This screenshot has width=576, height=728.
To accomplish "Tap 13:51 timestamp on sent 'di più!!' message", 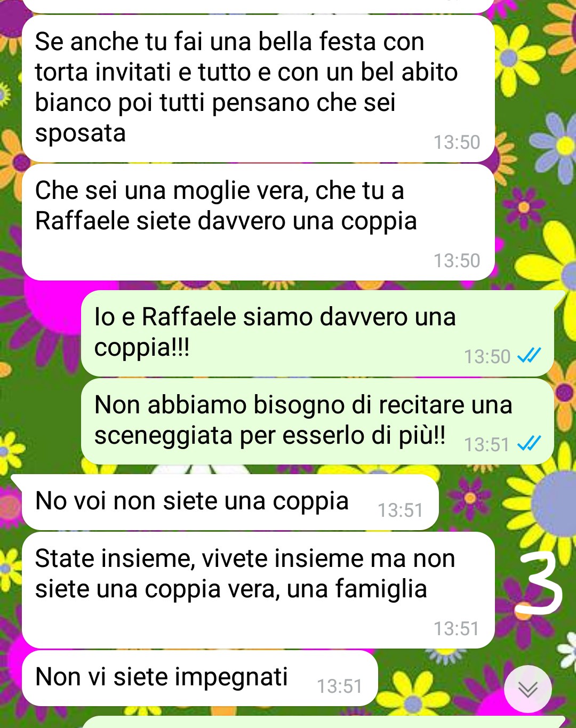I will point(486,445).
